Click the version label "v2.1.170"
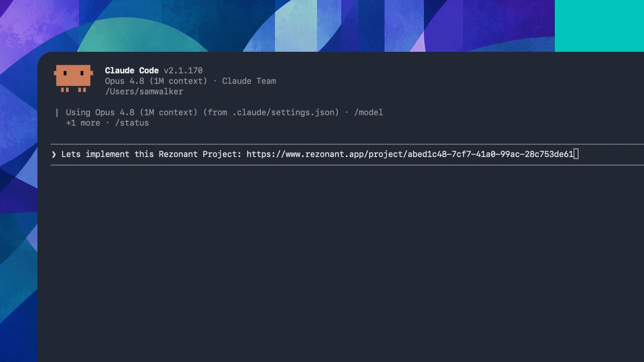The height and width of the screenshot is (362, 644). [x=183, y=70]
